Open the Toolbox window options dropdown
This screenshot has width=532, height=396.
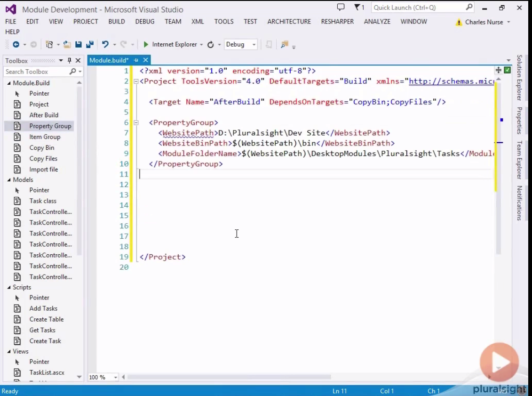coord(61,60)
